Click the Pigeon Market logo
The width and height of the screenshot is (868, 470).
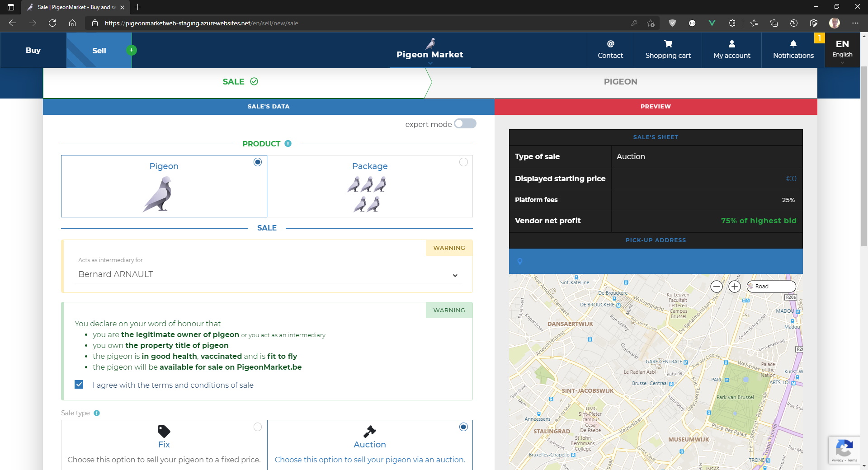[x=430, y=49]
